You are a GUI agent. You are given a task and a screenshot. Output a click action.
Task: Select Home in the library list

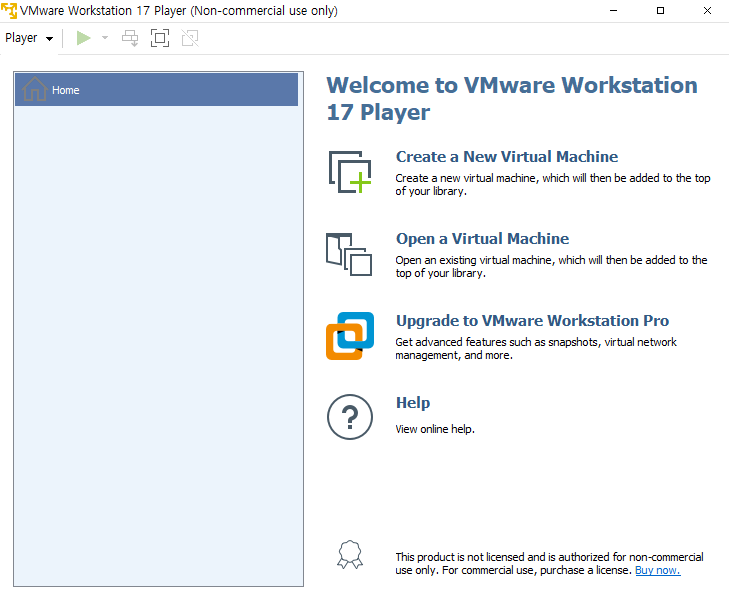(157, 90)
